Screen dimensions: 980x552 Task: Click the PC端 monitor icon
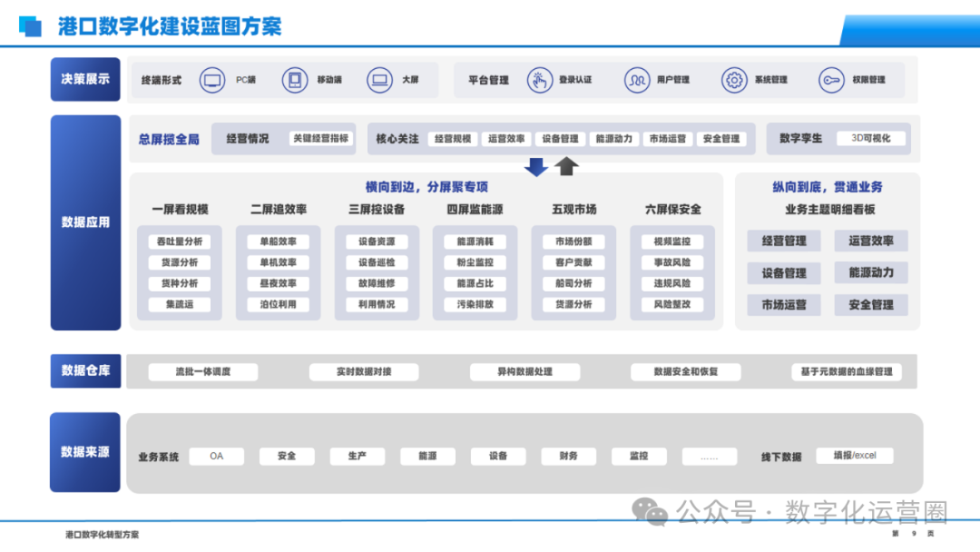(212, 80)
